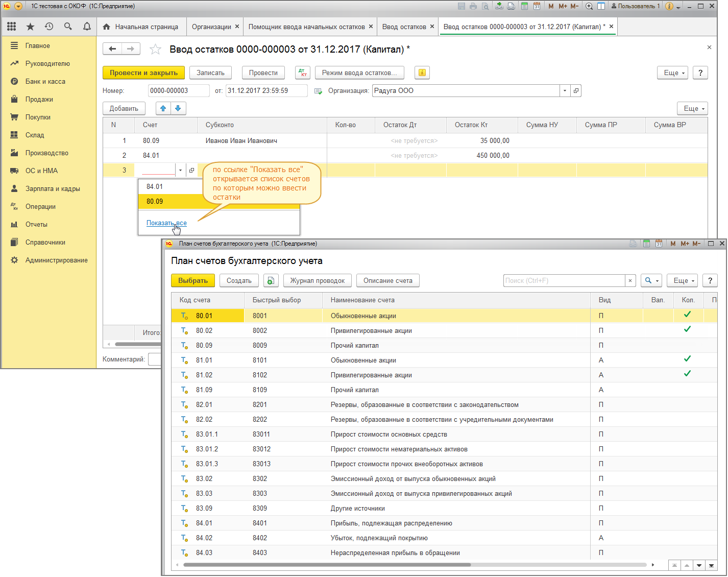The width and height of the screenshot is (728, 577).
Task: Click the Записать button
Action: [x=210, y=73]
